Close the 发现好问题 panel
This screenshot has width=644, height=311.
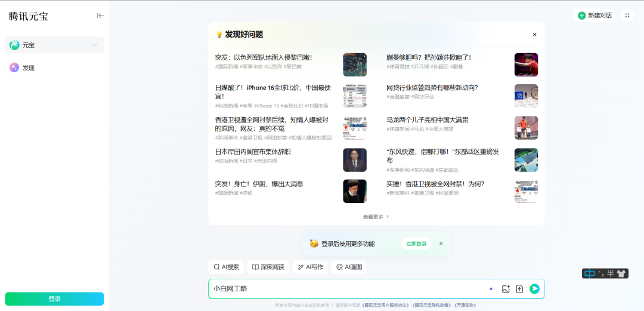[x=534, y=35]
